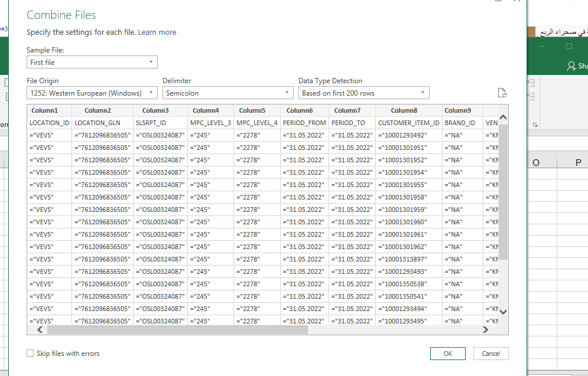Click the cell ="10001301955"
This screenshot has height=376, width=588.
[409, 185]
